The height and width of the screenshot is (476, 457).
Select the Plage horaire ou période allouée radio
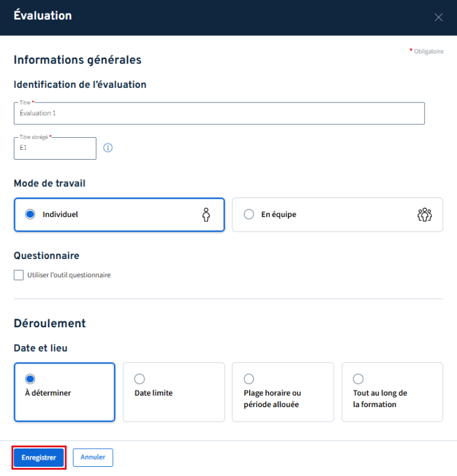click(249, 379)
